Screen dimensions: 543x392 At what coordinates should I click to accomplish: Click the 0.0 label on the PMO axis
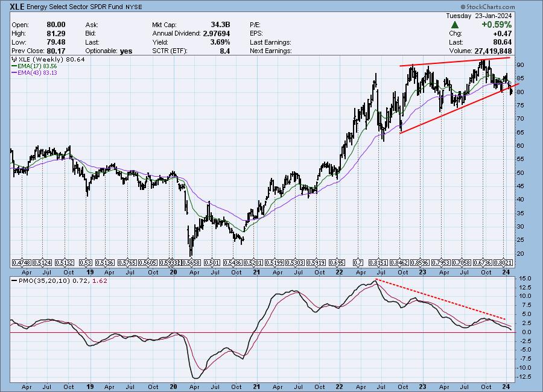pos(527,332)
